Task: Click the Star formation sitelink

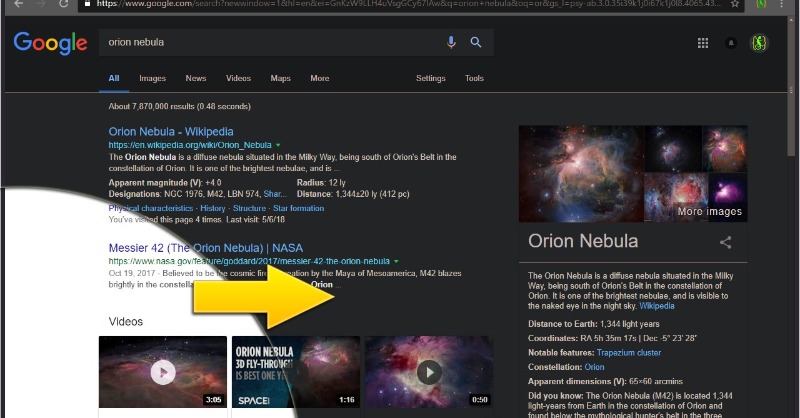Action: click(x=298, y=208)
